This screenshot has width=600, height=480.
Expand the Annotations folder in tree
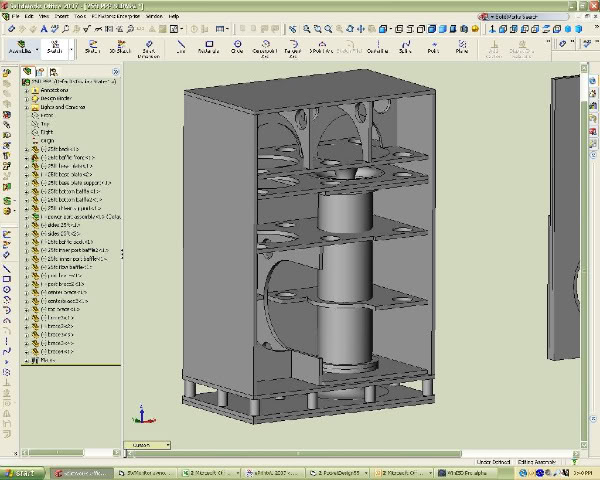coord(27,90)
